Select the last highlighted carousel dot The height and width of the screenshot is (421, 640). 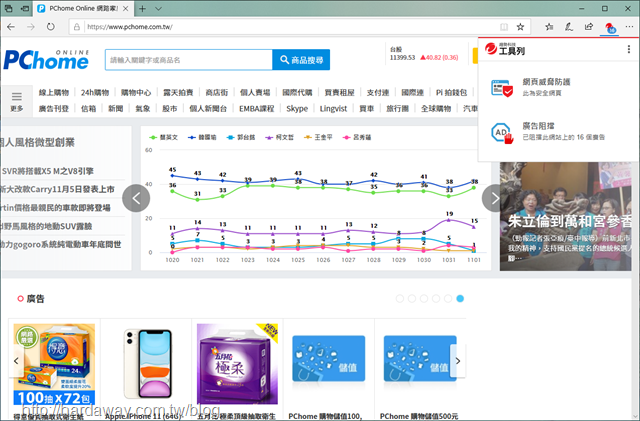point(460,298)
